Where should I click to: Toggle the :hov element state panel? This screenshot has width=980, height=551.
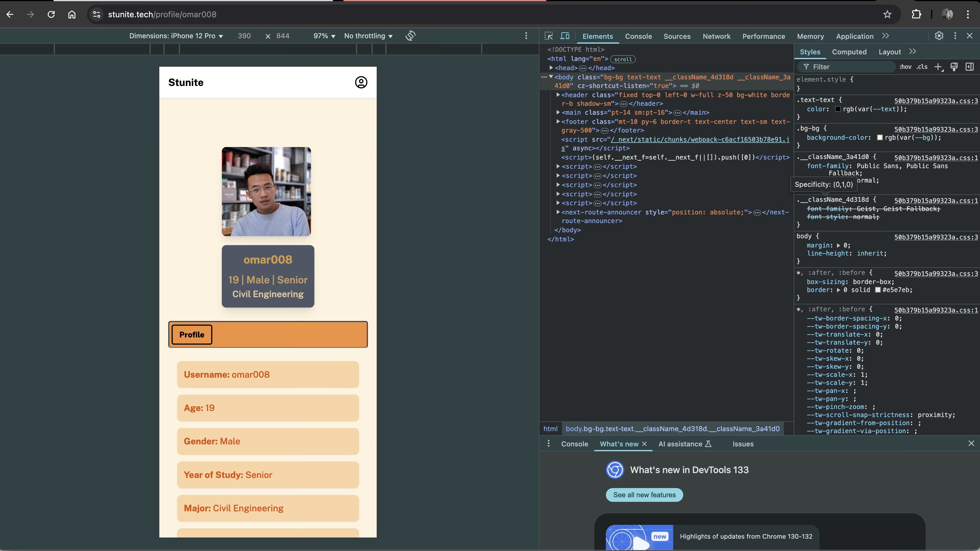[905, 67]
